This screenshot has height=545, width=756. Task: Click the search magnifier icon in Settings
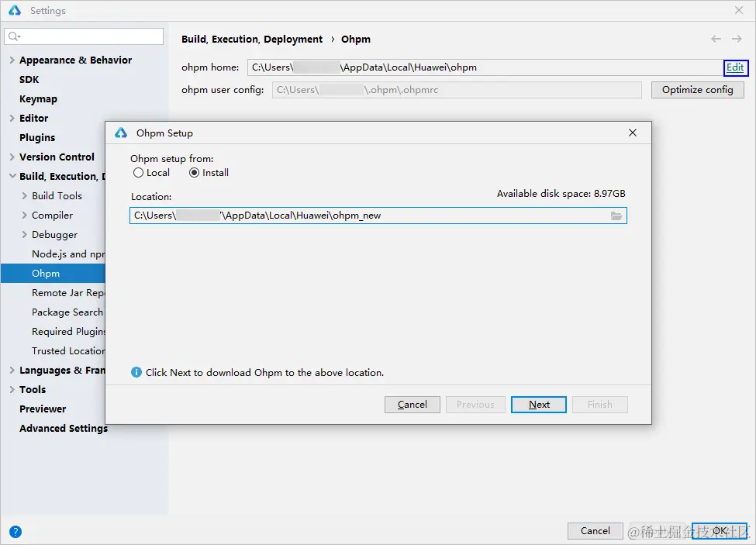15,36
